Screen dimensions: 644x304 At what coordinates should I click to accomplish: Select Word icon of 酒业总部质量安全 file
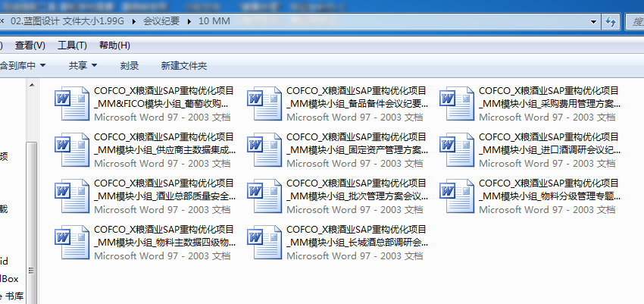(x=72, y=196)
